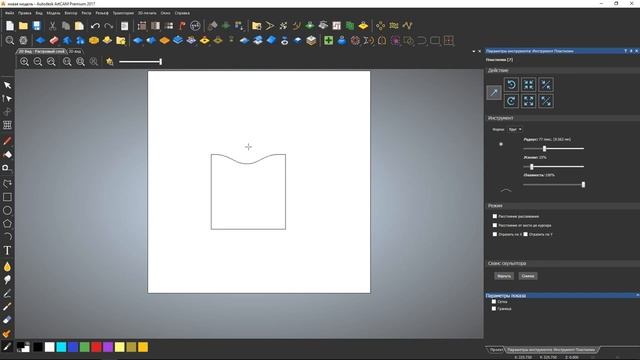
Task: Choose the clockwise rotate action icon
Action: pyautogui.click(x=511, y=101)
